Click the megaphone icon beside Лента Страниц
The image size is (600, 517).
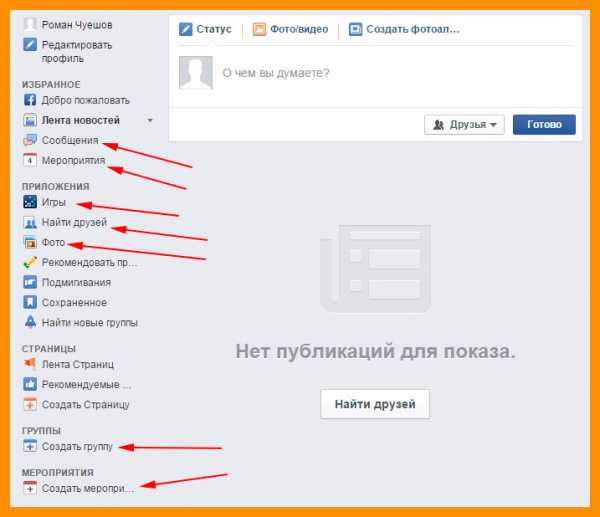pyautogui.click(x=30, y=364)
